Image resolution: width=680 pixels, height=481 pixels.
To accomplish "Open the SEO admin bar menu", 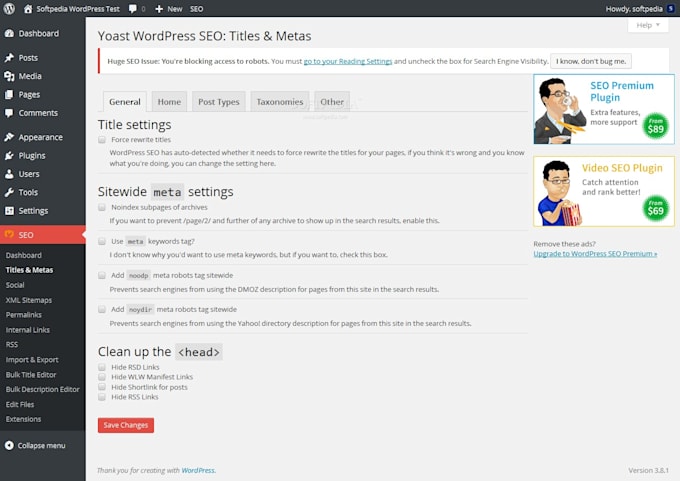I will [196, 9].
